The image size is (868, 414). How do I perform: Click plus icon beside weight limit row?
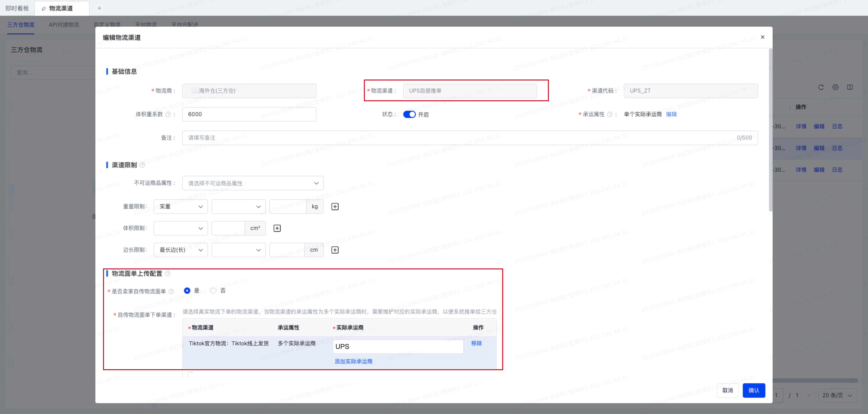tap(335, 207)
